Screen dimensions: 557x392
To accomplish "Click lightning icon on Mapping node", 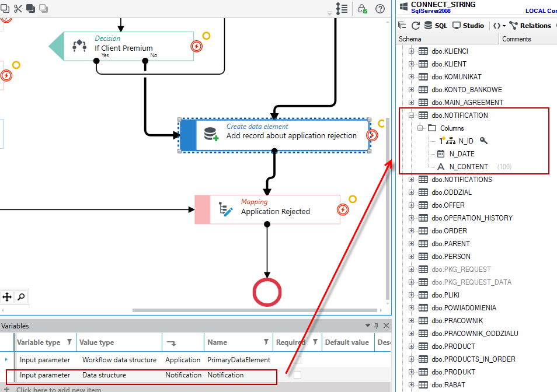I will (343, 209).
